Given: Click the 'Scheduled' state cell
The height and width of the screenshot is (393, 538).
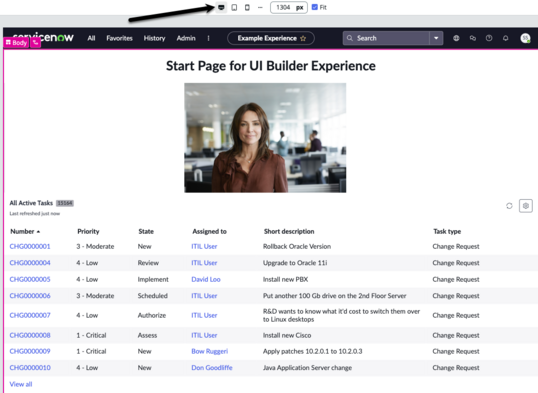Looking at the screenshot, I should [153, 296].
